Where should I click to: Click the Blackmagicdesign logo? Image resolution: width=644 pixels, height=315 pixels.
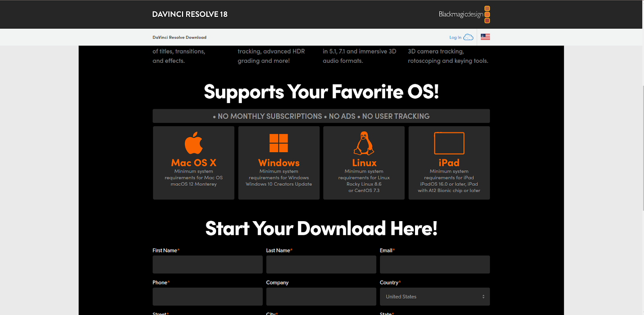point(464,15)
